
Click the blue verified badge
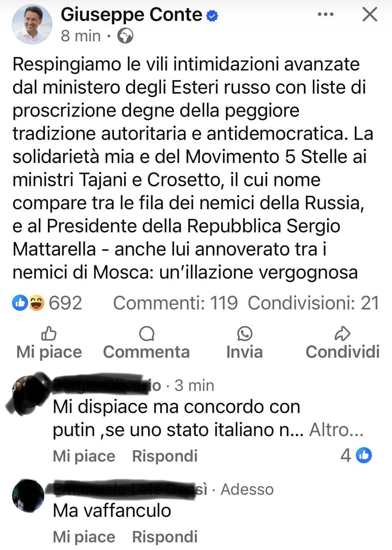tap(212, 16)
